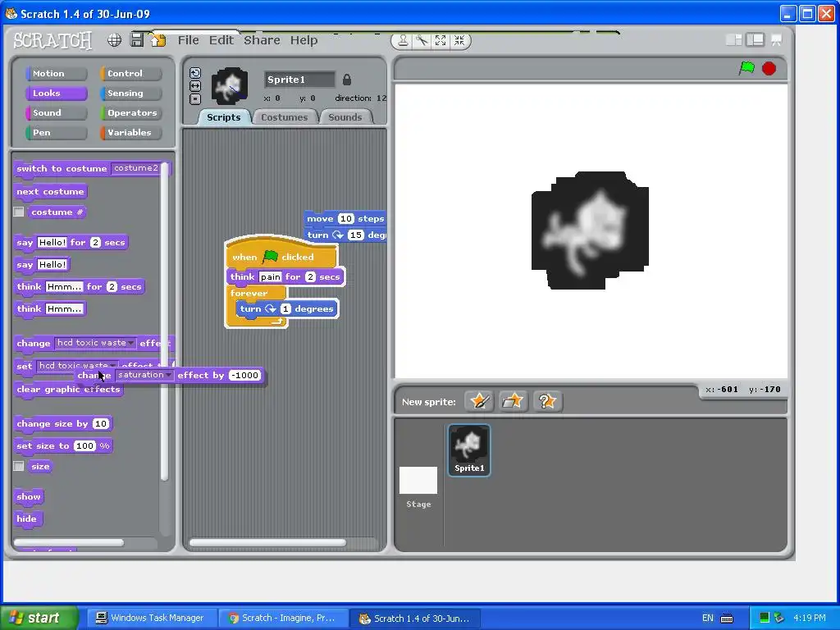This screenshot has height=630, width=840.
Task: Click the pain text field in think block
Action: (x=271, y=277)
